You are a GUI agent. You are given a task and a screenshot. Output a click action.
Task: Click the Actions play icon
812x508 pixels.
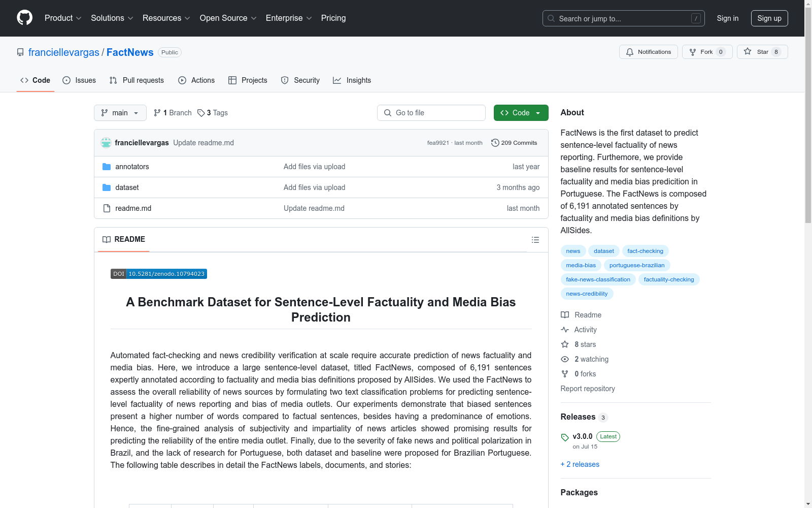coord(182,80)
